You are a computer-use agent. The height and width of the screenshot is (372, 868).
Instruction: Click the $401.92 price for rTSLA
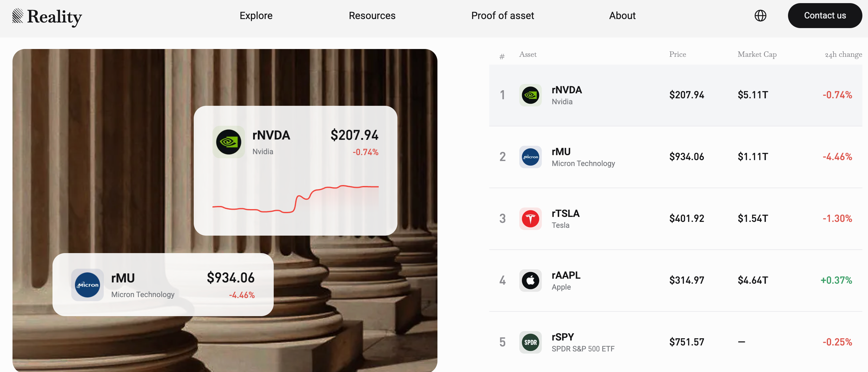coord(687,218)
